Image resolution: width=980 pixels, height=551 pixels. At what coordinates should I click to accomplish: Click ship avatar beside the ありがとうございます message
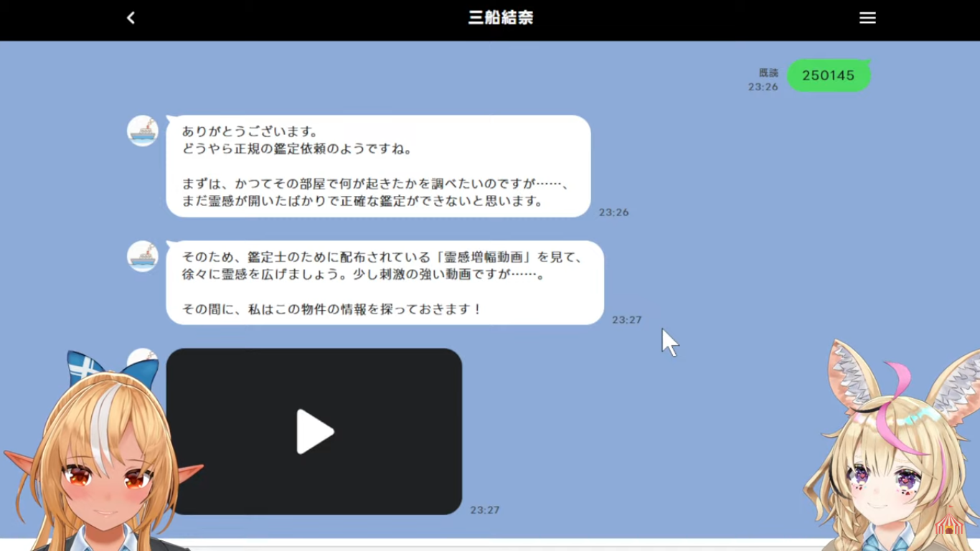143,131
